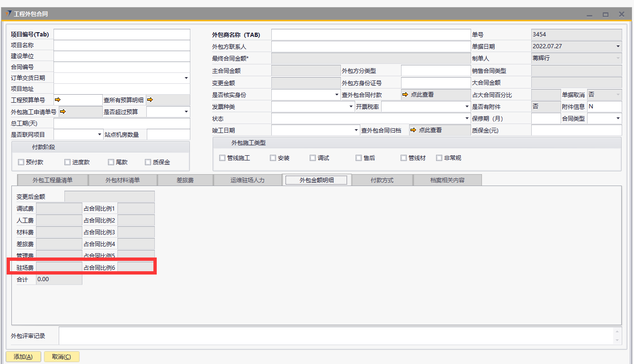Check the 质保金 payment stage box
The height and width of the screenshot is (364, 634).
coord(148,162)
